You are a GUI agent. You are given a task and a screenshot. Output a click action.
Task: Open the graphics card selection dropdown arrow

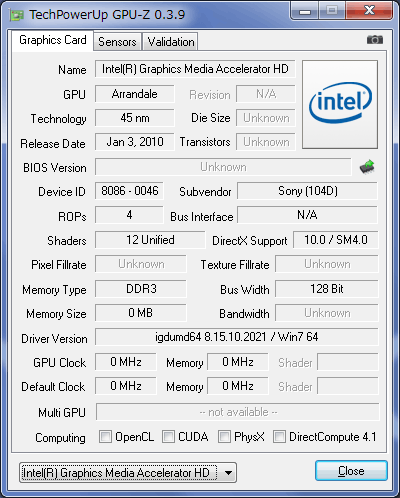click(x=228, y=473)
